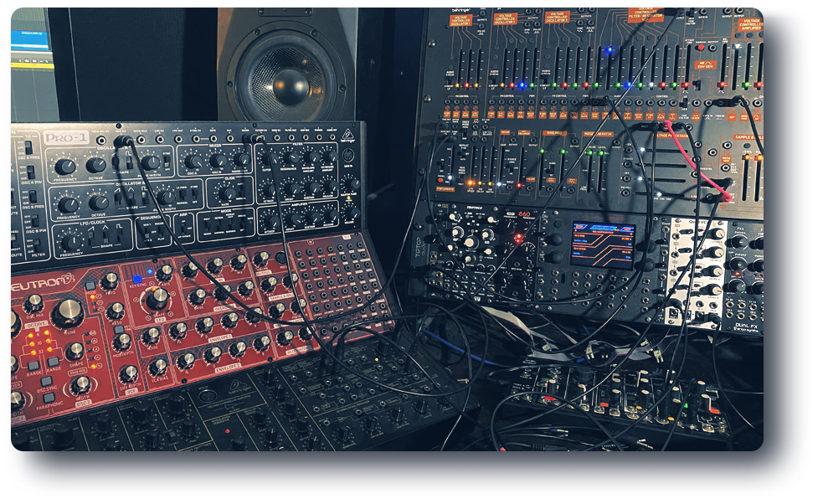Image resolution: width=828 pixels, height=504 pixels.
Task: Click the Voltage Controlled Oscillator 1 label
Action: pyautogui.click(x=460, y=19)
